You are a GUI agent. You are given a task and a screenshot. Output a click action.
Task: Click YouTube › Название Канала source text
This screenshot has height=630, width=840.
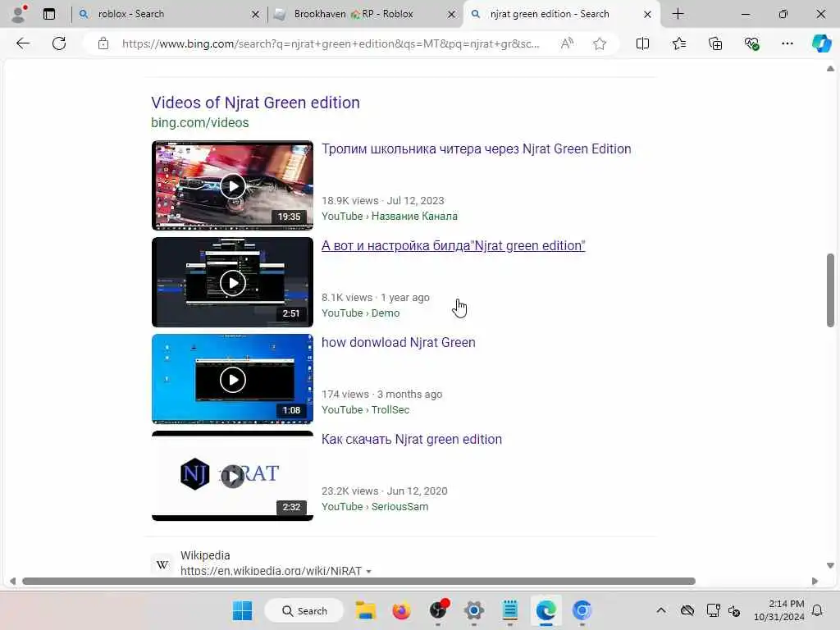click(x=390, y=217)
